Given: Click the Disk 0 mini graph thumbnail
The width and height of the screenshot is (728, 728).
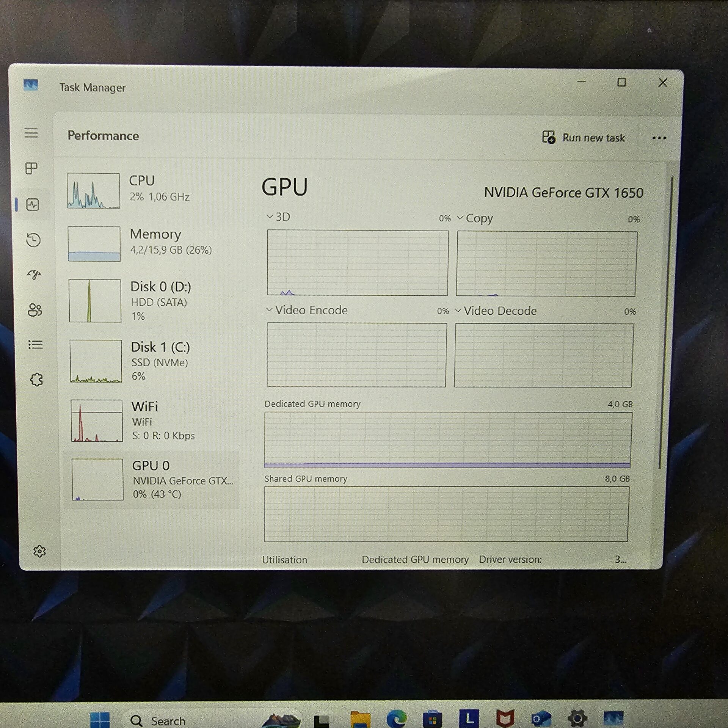Looking at the screenshot, I should coord(95,301).
